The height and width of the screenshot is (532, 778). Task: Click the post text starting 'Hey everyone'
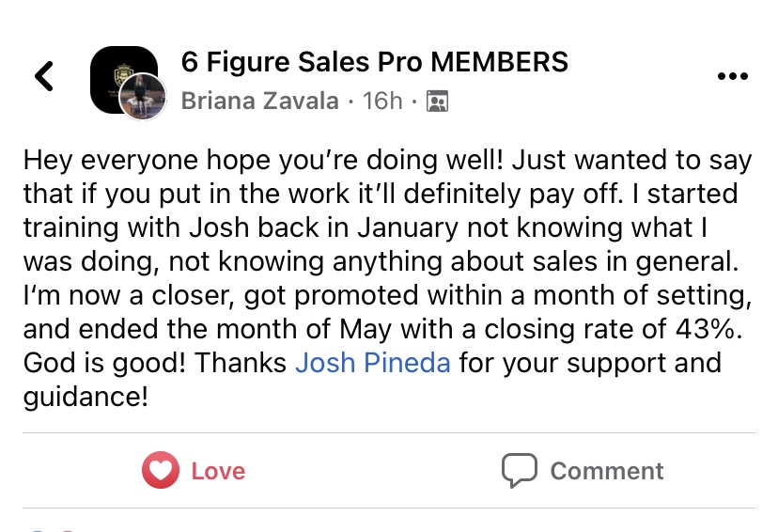(387, 278)
